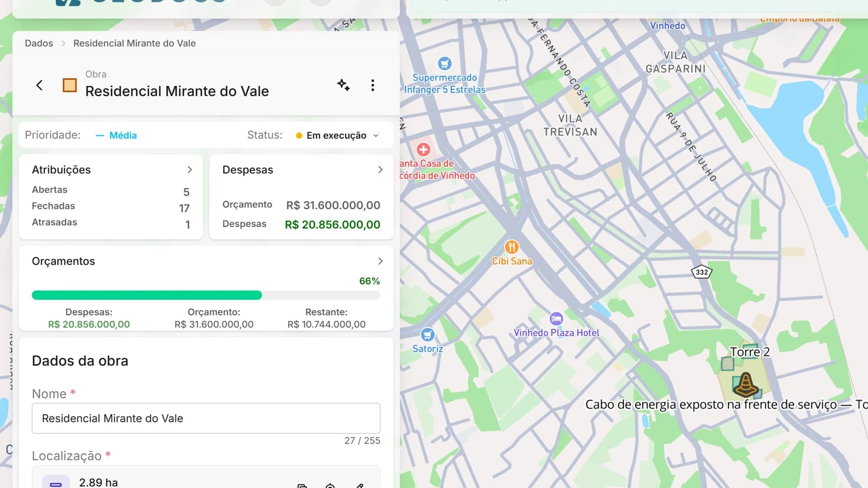Click the Santa Casa hospital cross pin
Image resolution: width=868 pixels, height=488 pixels.
(424, 149)
